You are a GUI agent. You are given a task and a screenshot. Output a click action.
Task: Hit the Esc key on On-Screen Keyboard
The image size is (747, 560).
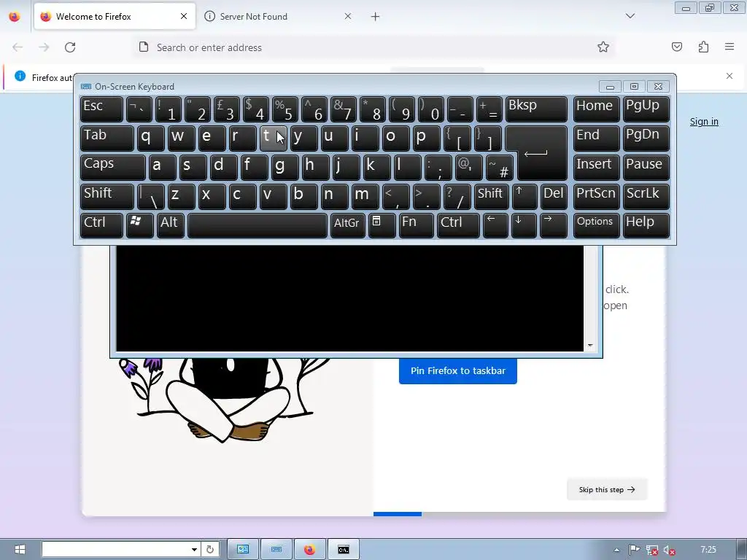tap(101, 109)
